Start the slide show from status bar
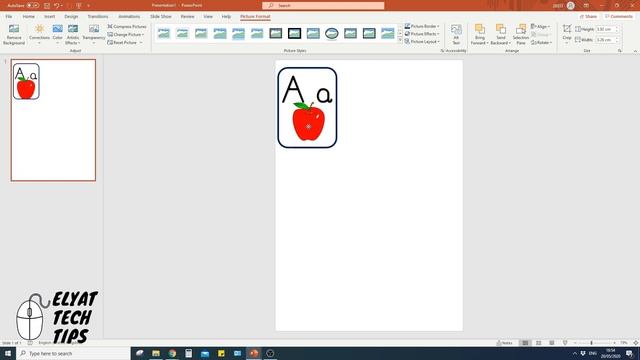Viewport: 640px width, 360px height. [565, 343]
